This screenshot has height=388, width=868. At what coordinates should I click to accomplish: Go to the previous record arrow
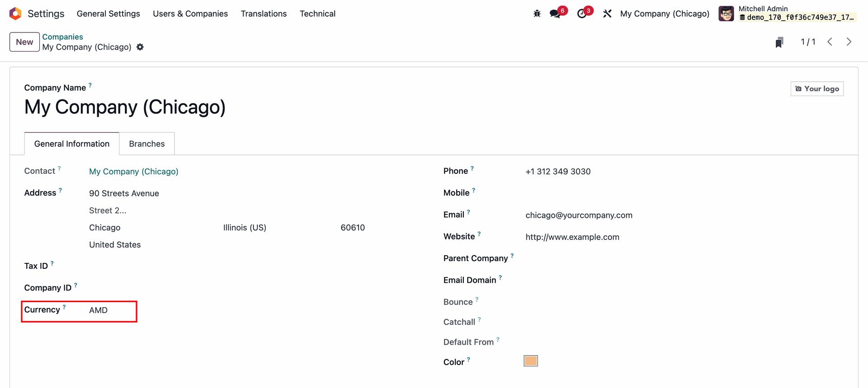click(830, 42)
